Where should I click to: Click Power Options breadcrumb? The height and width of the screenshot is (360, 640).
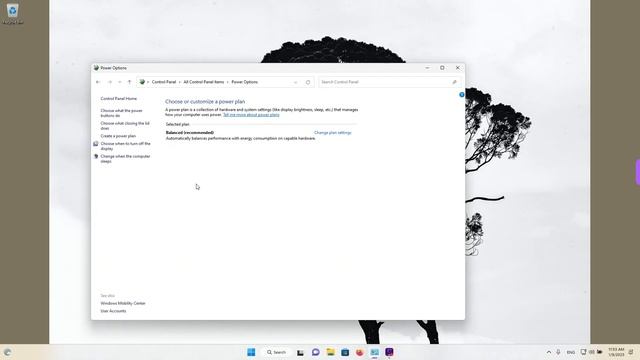tap(244, 82)
